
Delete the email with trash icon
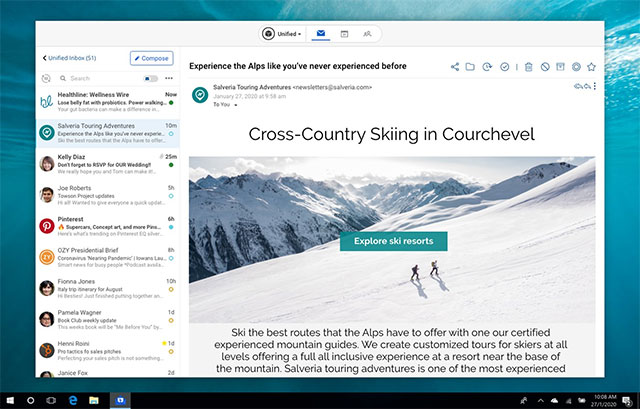529,67
